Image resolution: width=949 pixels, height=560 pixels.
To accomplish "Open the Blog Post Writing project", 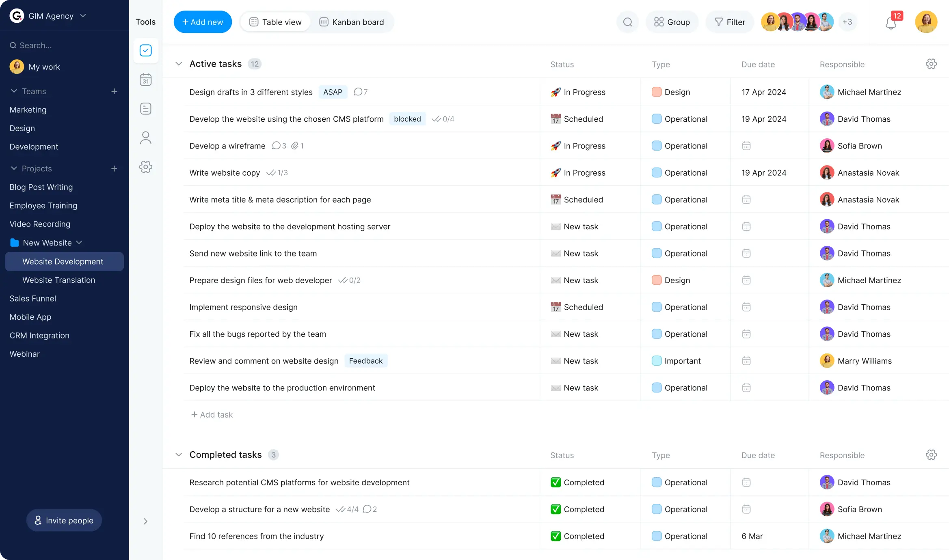I will (x=41, y=187).
